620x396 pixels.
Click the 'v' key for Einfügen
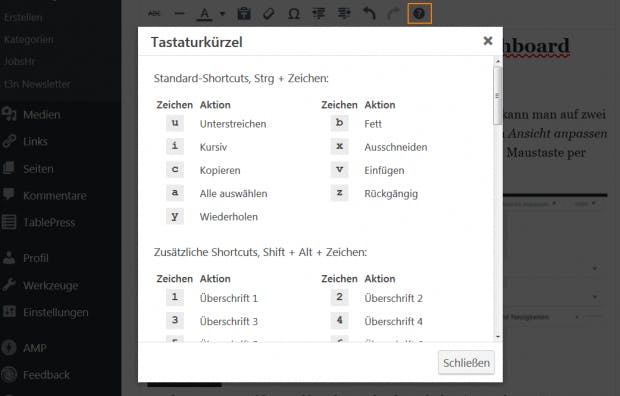click(x=339, y=170)
